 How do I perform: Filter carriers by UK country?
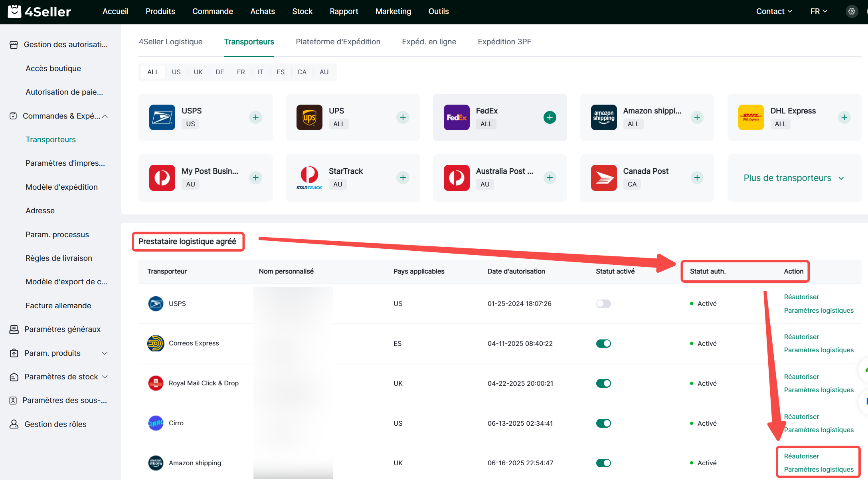coord(198,72)
